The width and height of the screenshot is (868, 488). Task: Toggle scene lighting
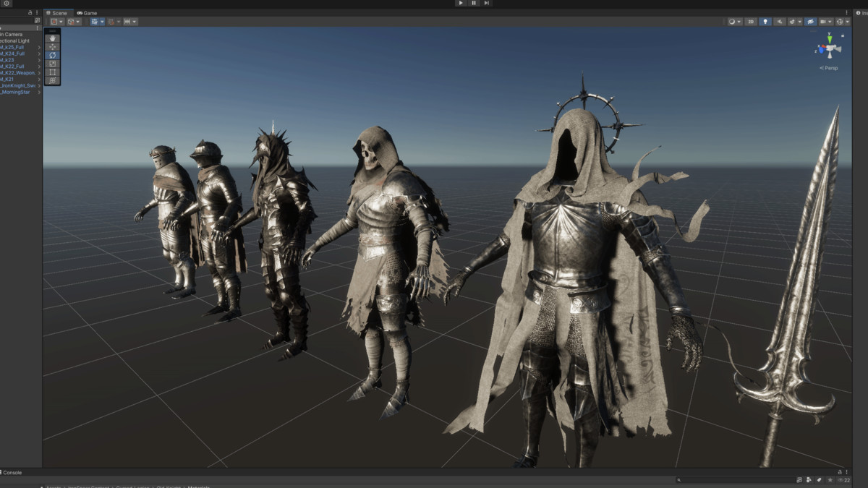tap(765, 22)
